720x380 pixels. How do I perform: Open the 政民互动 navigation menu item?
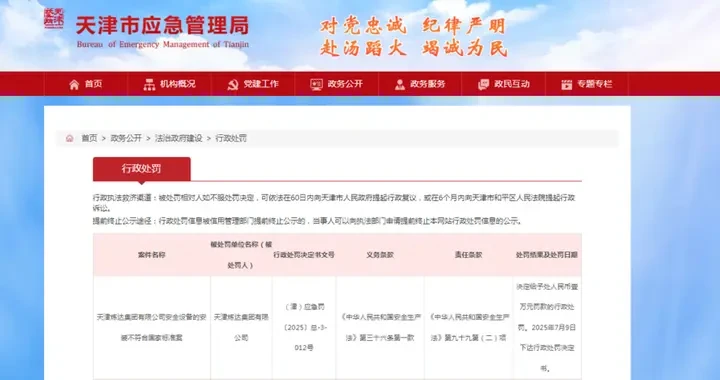tap(503, 84)
